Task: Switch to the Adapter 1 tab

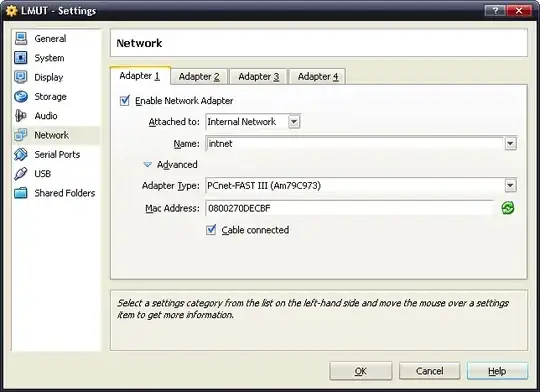Action: 140,76
